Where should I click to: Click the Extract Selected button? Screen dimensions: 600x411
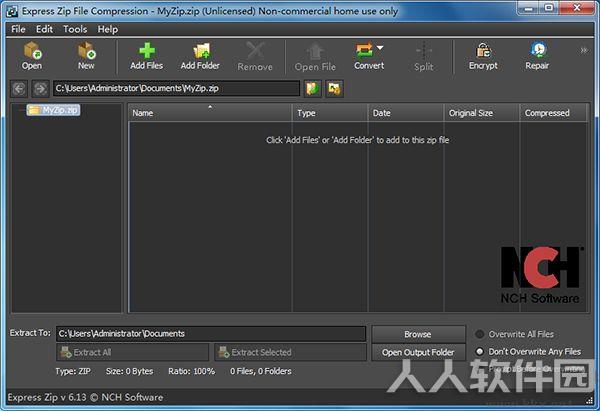290,352
